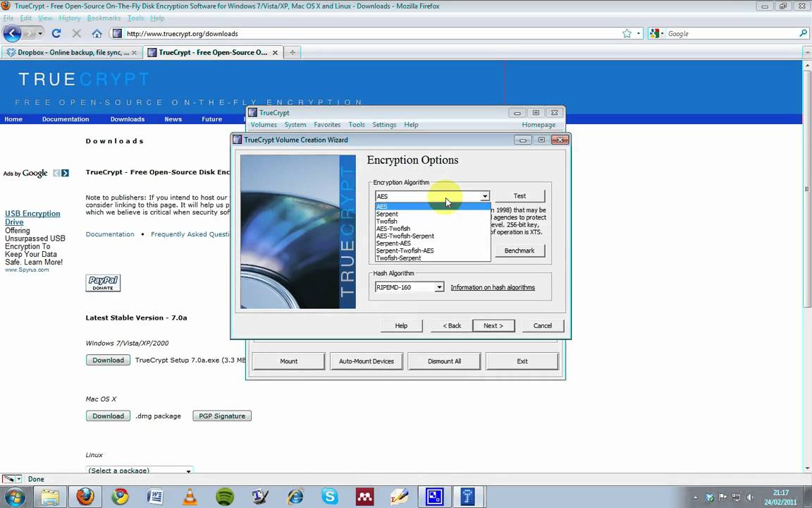812x508 pixels.
Task: Click the Benchmark button
Action: coord(519,250)
